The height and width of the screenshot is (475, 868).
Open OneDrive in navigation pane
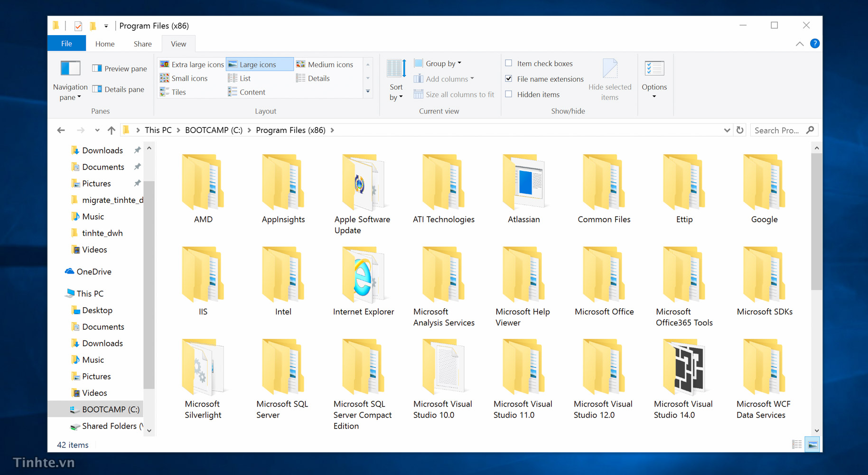point(88,272)
